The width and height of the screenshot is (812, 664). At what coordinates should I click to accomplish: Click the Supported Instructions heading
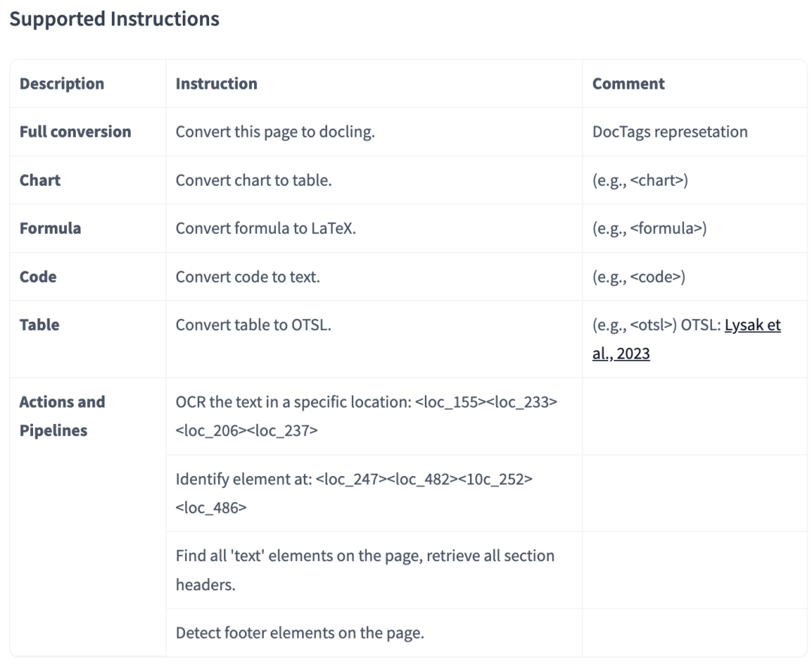(x=114, y=19)
